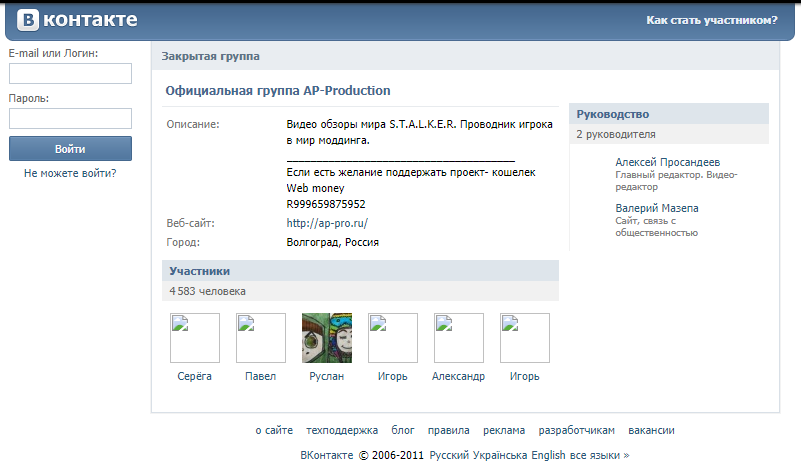801x468 pixels.
Task: Open the http://ap-pro.ru/ website link
Action: coord(327,223)
